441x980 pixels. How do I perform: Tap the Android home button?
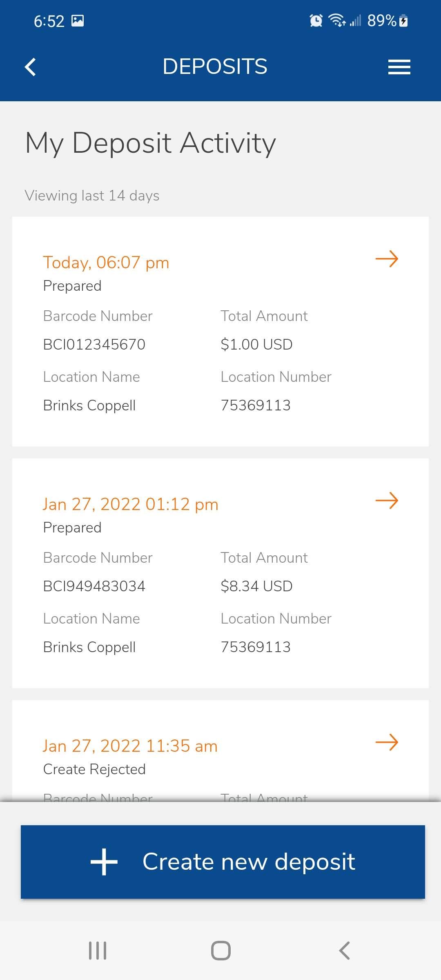(x=221, y=951)
